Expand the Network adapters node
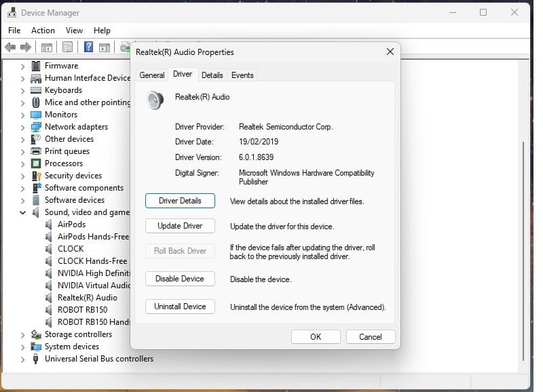Viewport: 543px width, 392px height. [22, 128]
